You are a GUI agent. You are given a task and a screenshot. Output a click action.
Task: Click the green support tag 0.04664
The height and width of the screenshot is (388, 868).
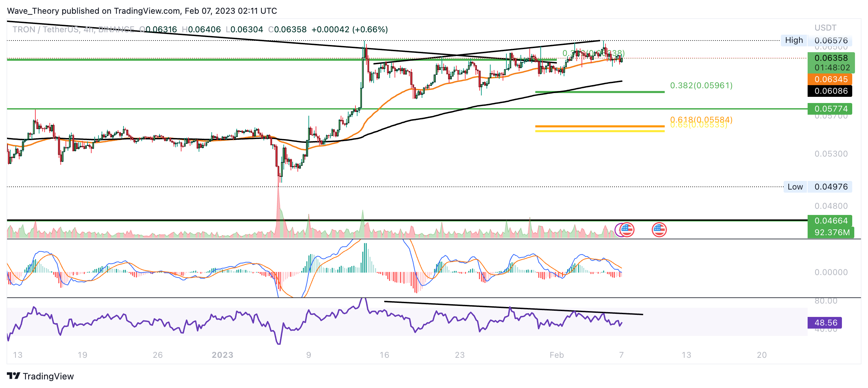point(831,221)
